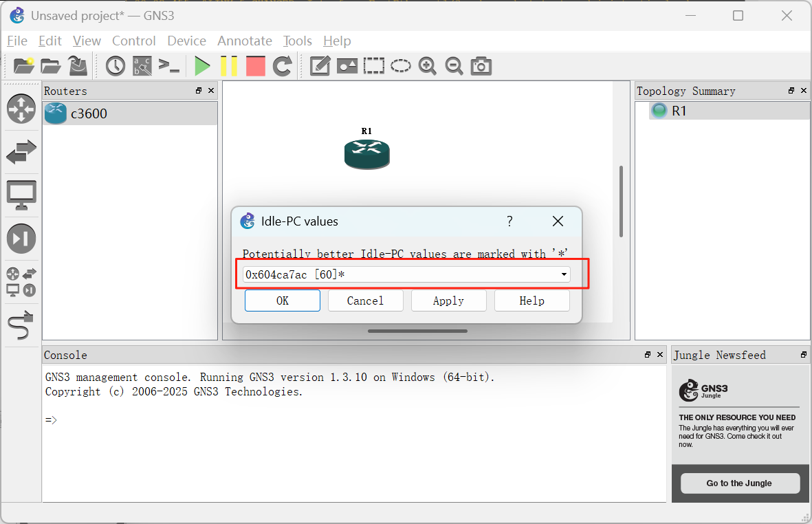Click the New blank project icon
812x524 pixels.
(x=24, y=66)
